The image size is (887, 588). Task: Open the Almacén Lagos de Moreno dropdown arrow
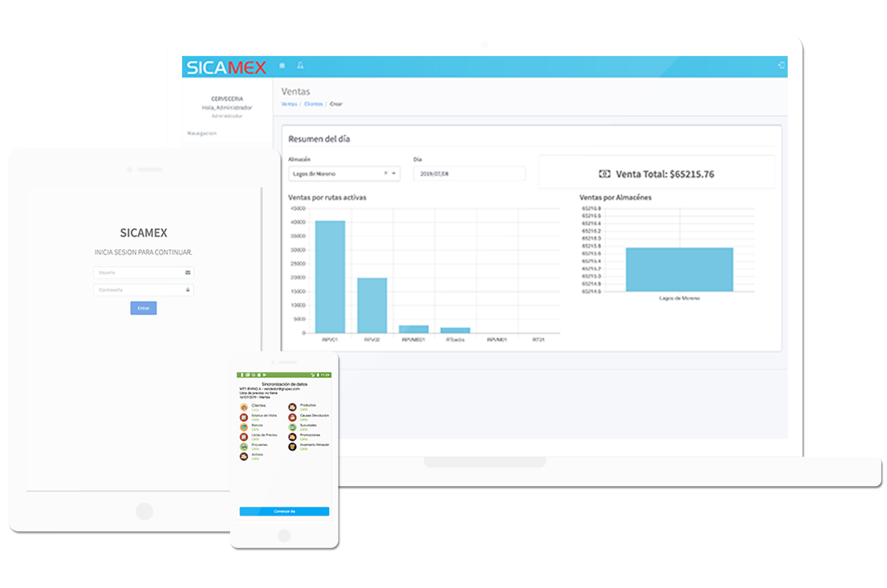point(393,173)
